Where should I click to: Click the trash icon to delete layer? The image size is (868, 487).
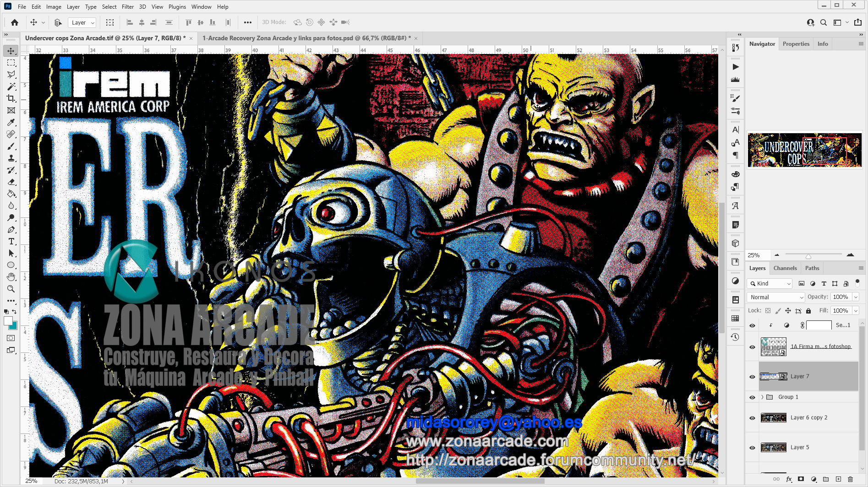850,479
